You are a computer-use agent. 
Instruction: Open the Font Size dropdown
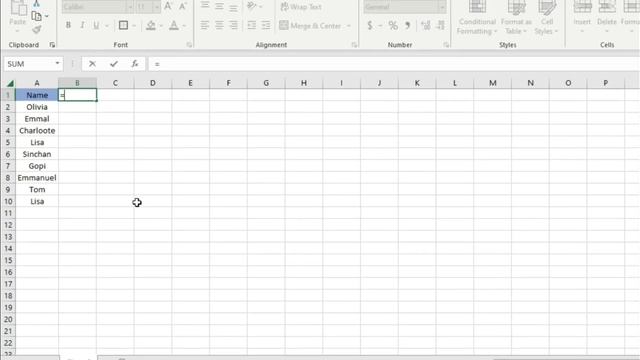click(x=156, y=7)
